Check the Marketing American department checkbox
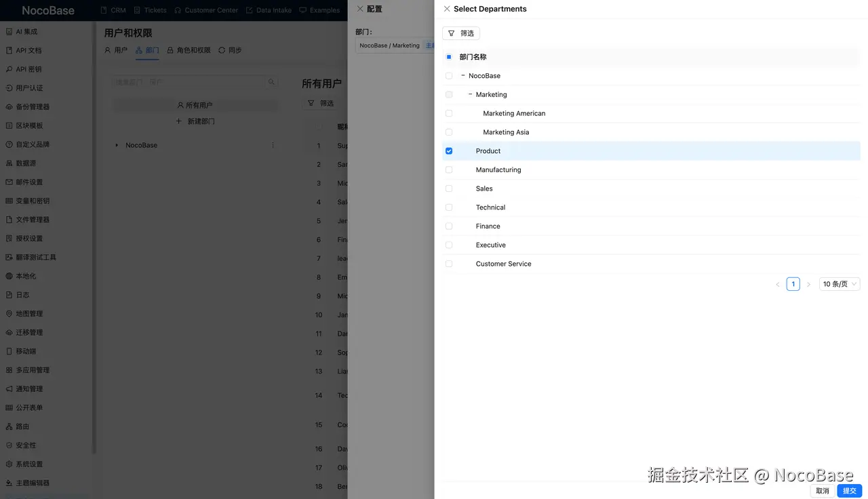 point(448,113)
